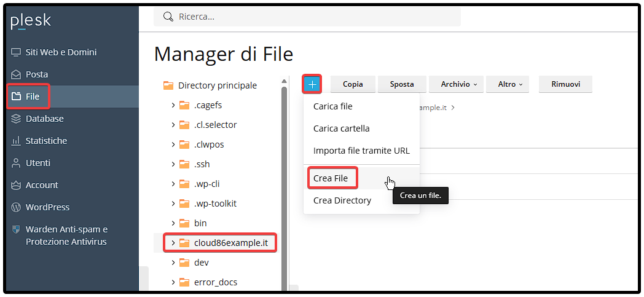Open the Database section link
The height and width of the screenshot is (297, 644).
(44, 119)
